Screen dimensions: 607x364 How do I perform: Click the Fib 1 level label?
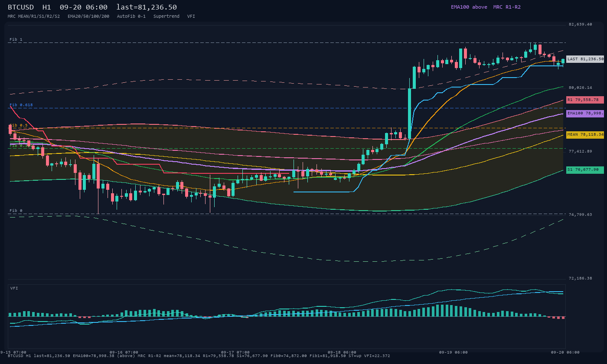tap(16, 39)
